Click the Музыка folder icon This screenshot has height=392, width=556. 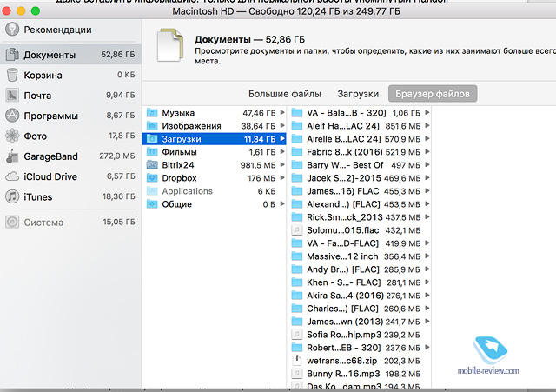click(152, 113)
